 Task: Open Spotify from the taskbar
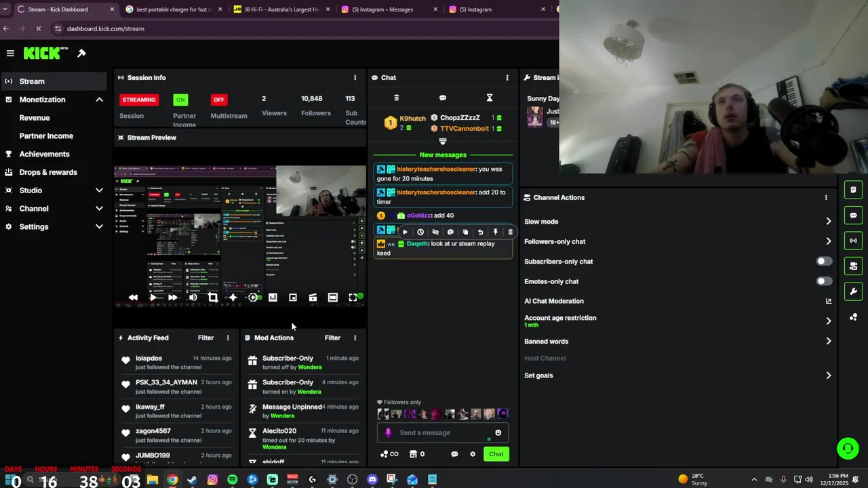tap(233, 480)
